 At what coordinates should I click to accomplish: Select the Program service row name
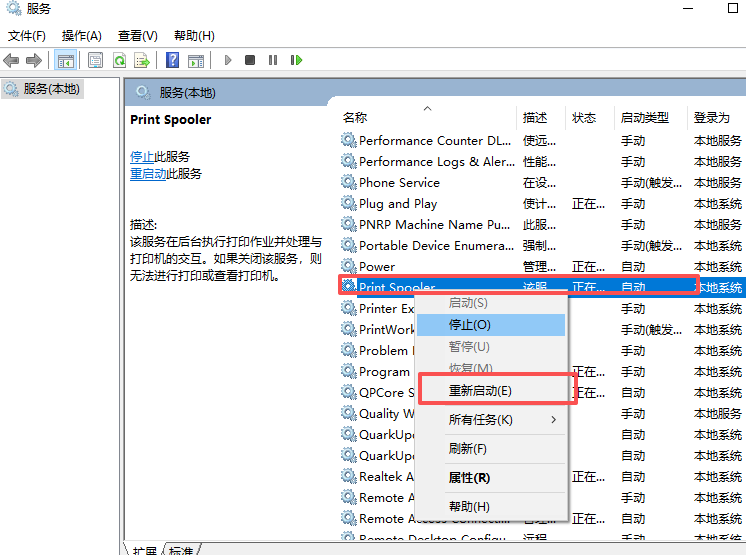coord(384,372)
